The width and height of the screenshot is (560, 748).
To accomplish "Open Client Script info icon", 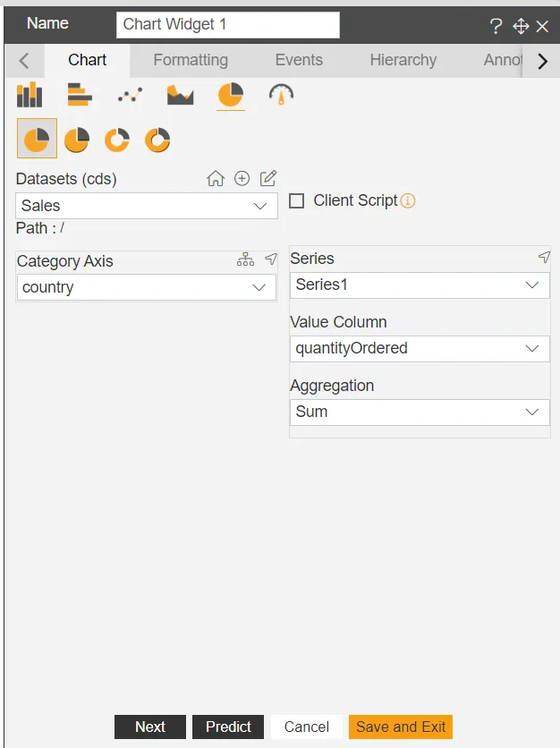I will (408, 200).
